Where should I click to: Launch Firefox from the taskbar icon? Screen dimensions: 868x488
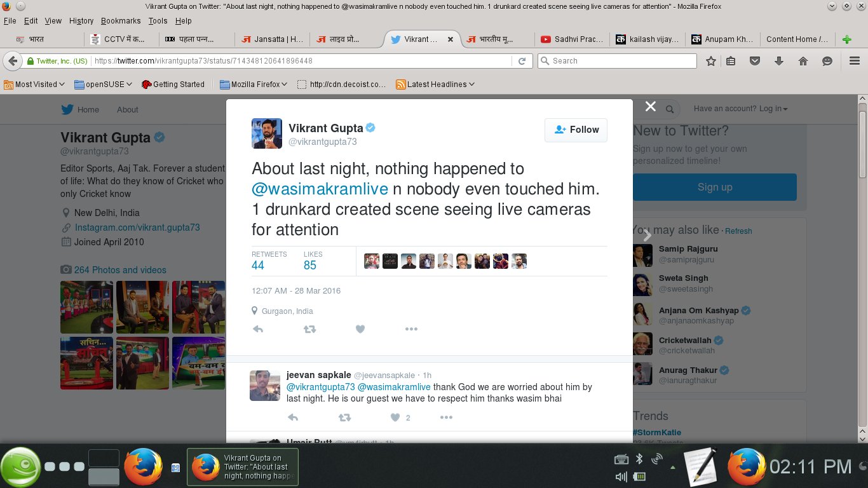point(143,467)
